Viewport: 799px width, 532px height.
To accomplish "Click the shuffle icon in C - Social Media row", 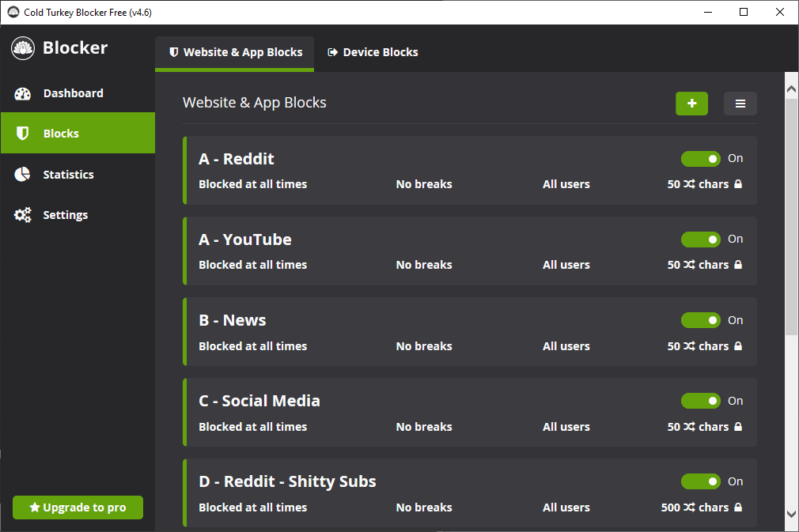I will coord(689,426).
